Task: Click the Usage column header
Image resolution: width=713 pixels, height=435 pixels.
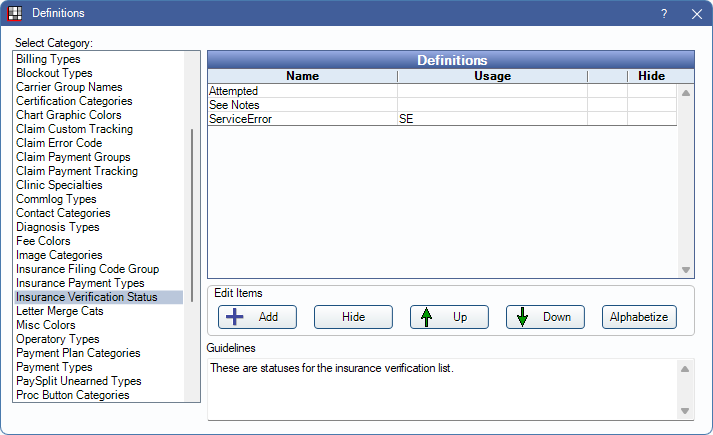Action: (x=492, y=76)
